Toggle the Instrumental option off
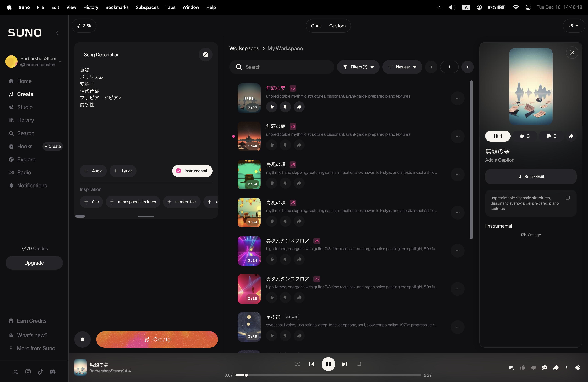588x382 pixels. coord(192,171)
